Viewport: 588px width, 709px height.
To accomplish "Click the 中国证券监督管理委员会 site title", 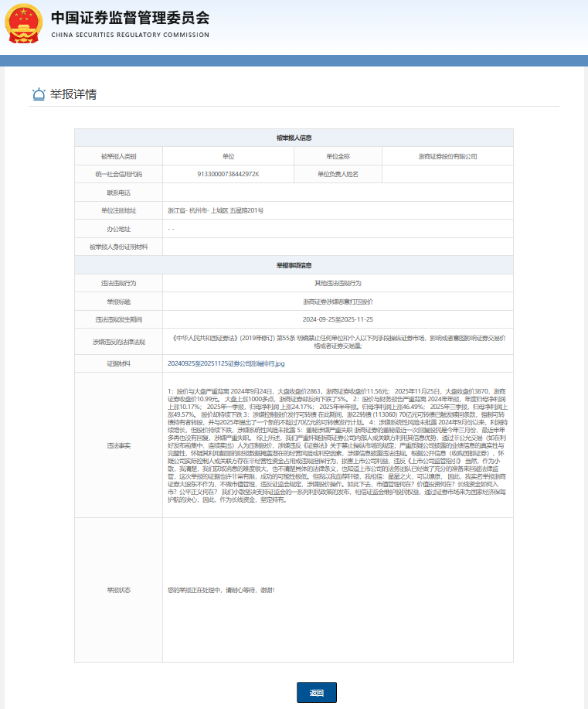I will click(130, 18).
